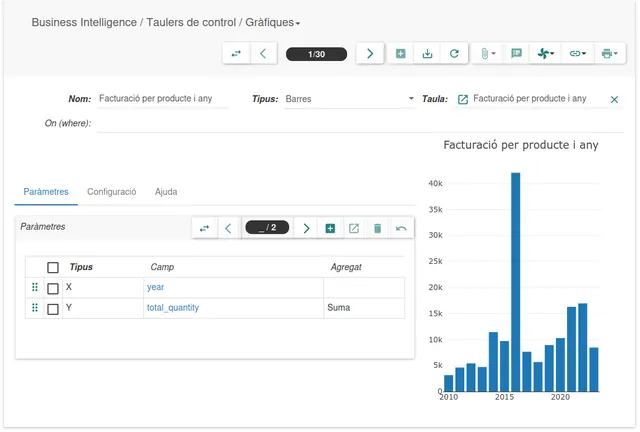
Task: Click the Taula field value
Action: (x=529, y=98)
